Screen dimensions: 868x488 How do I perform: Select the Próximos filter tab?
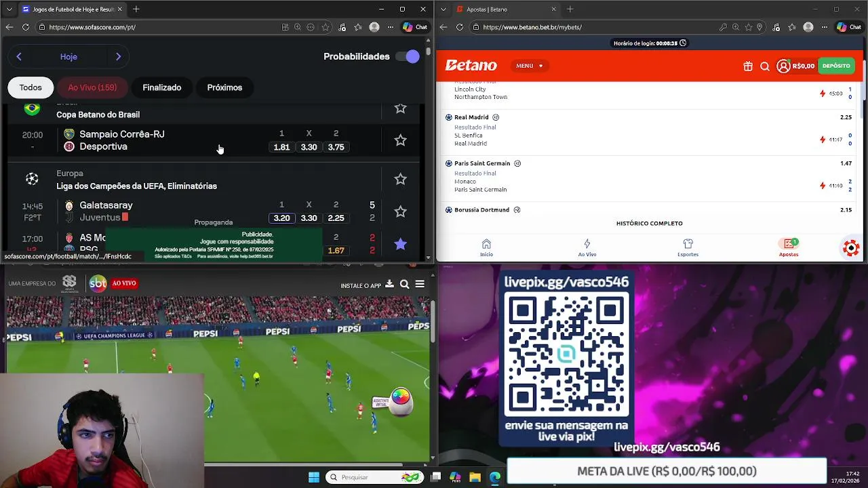click(x=224, y=87)
